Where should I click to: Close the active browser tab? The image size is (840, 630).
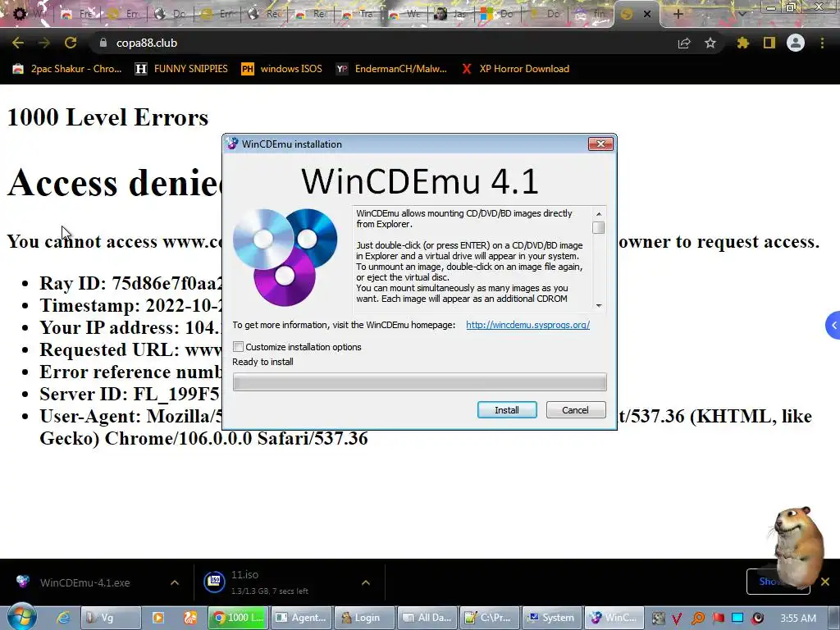(x=647, y=14)
